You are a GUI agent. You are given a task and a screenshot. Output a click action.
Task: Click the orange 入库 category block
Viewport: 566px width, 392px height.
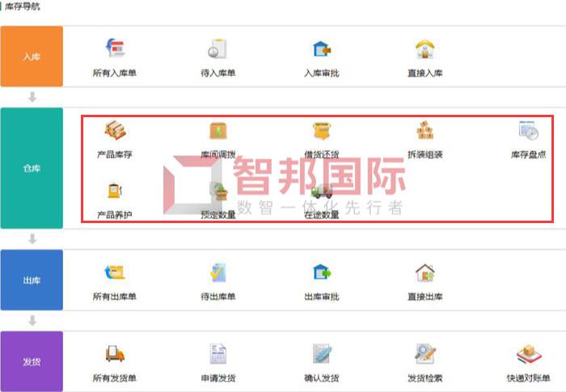click(32, 57)
